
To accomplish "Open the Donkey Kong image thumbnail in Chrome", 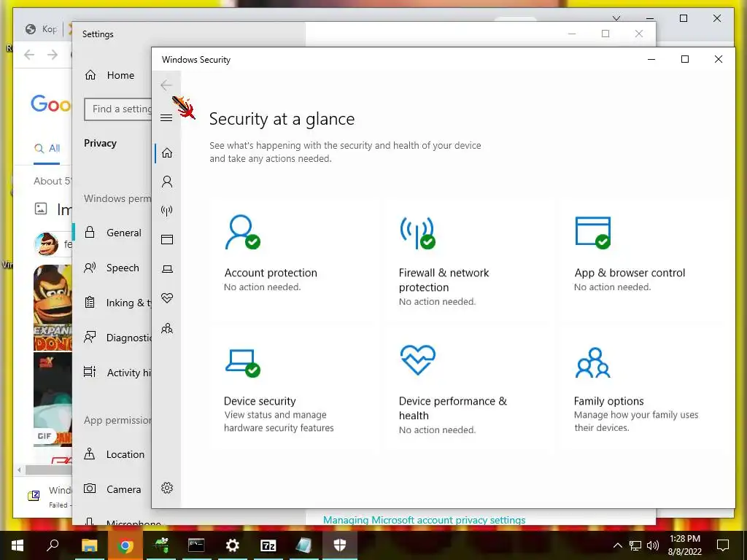I will pos(53,308).
